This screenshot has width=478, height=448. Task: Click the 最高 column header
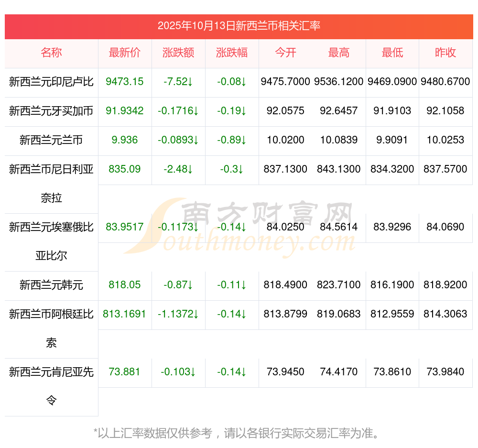point(339,53)
